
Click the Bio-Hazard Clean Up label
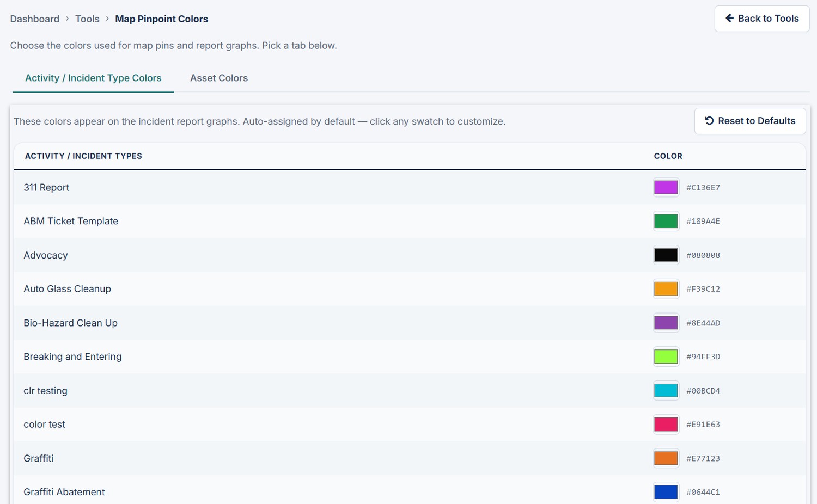70,323
